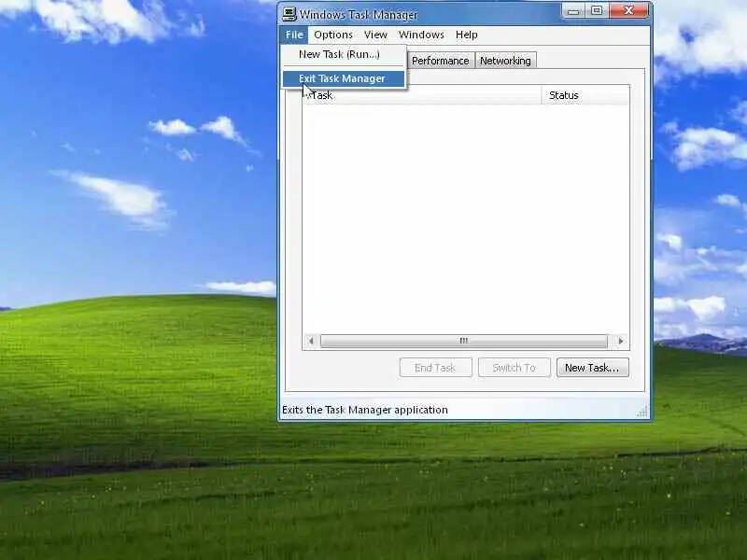This screenshot has height=560, width=747.
Task: Click the horizontal scrollbar thumb
Action: pyautogui.click(x=464, y=341)
